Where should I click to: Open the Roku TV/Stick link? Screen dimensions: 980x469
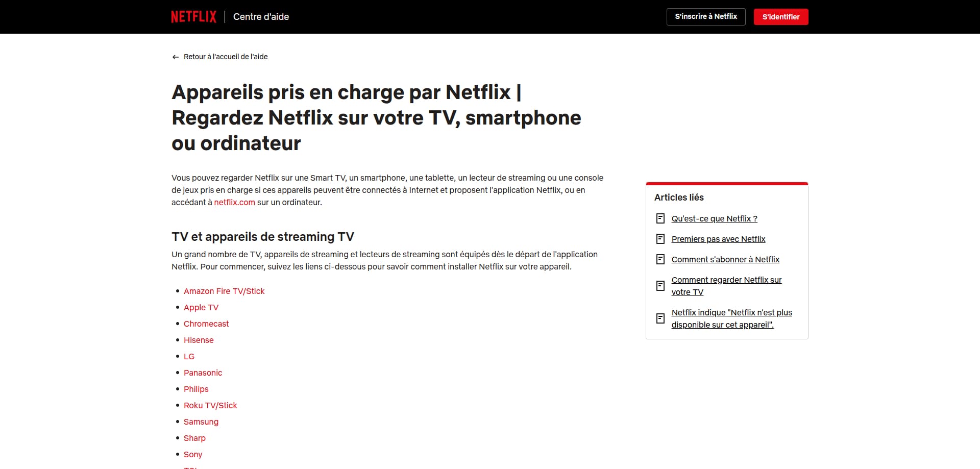tap(210, 405)
